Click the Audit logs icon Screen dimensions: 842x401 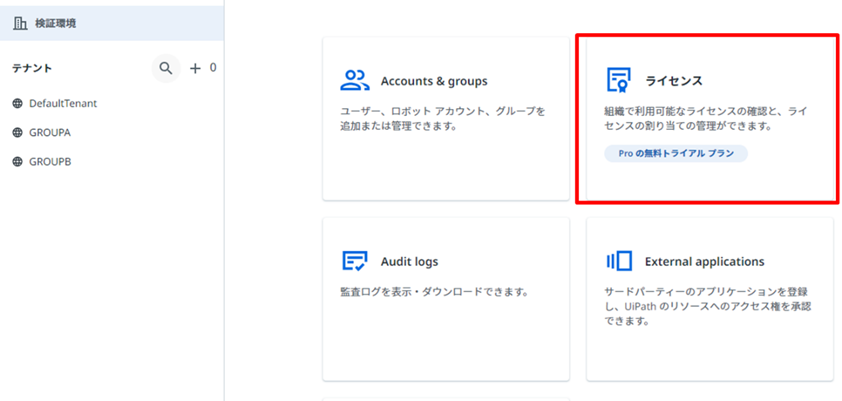[354, 261]
